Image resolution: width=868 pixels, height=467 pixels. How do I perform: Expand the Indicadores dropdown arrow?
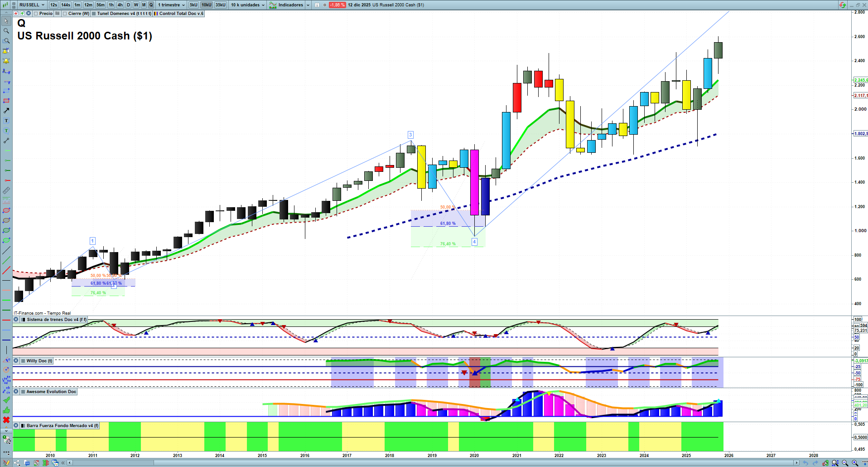pyautogui.click(x=308, y=5)
